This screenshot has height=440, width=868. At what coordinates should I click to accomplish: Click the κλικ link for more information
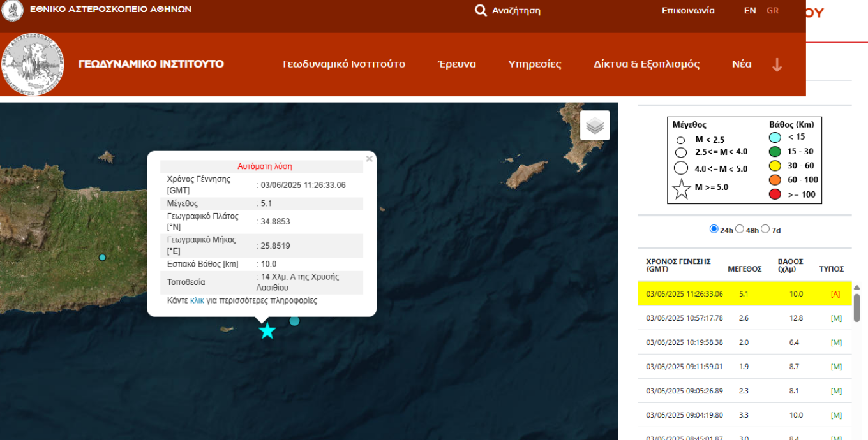[197, 300]
